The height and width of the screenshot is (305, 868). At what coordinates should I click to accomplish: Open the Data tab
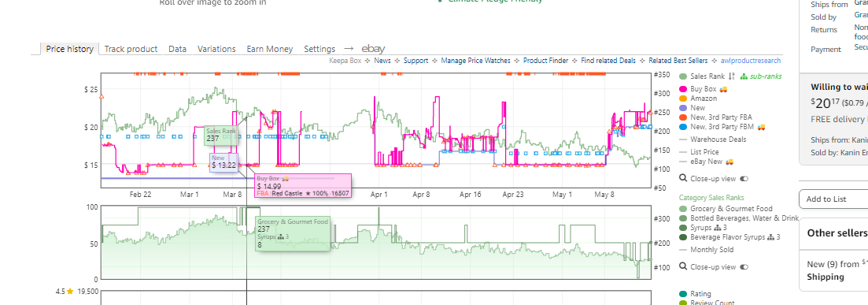(177, 49)
